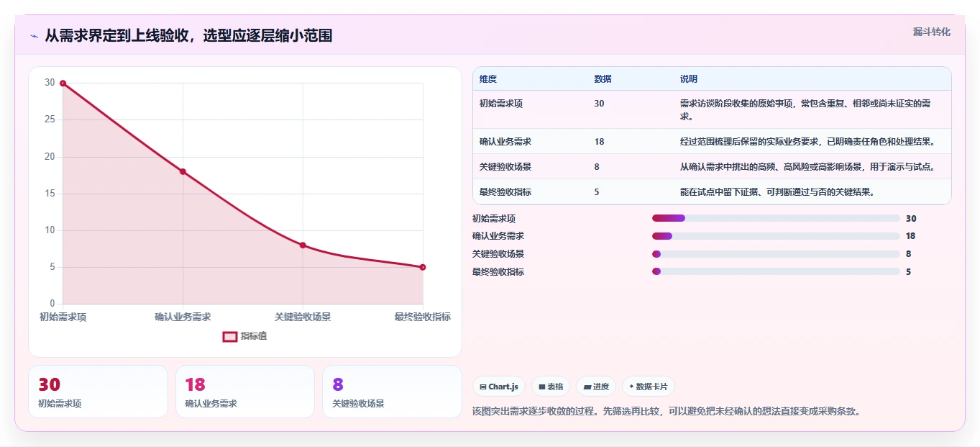Click the 数据卡片 tag chip

pos(649,387)
